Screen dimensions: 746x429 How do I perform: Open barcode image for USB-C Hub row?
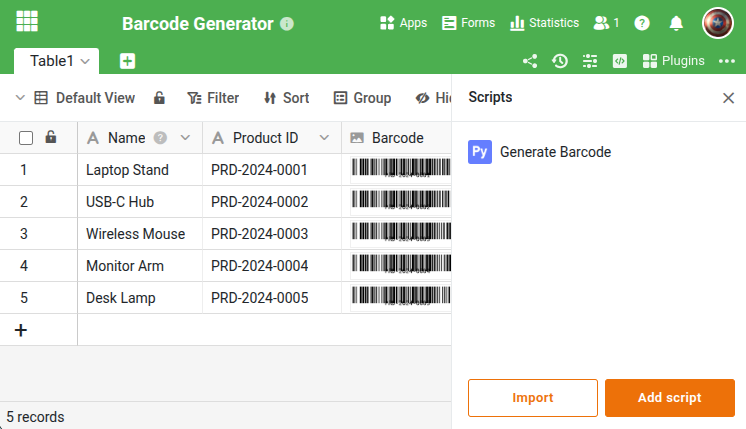[x=401, y=200]
